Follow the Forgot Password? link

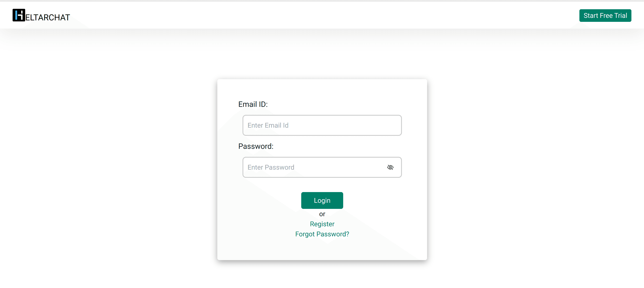click(322, 234)
